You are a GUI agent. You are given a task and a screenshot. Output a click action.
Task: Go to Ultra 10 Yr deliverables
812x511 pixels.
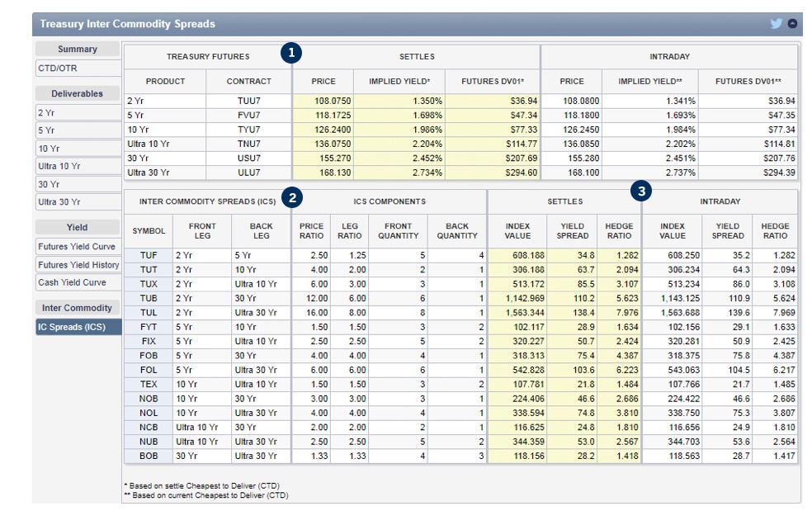pos(78,167)
